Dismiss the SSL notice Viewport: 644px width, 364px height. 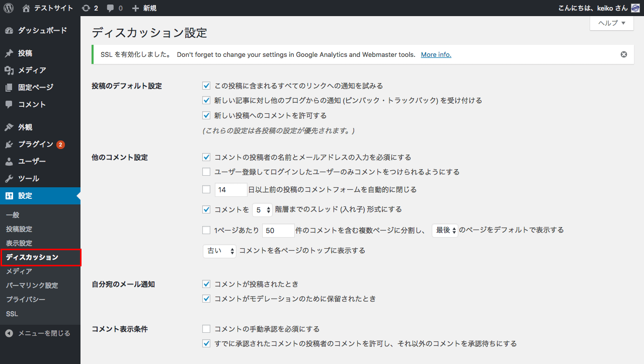[x=624, y=54]
